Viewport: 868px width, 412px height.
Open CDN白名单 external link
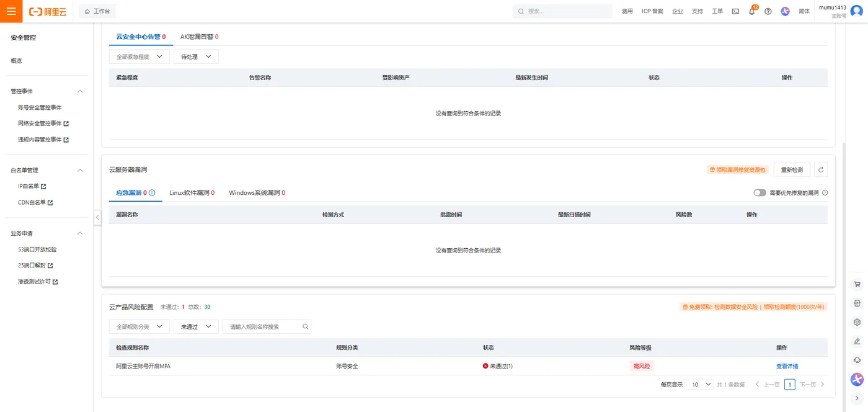[x=35, y=202]
